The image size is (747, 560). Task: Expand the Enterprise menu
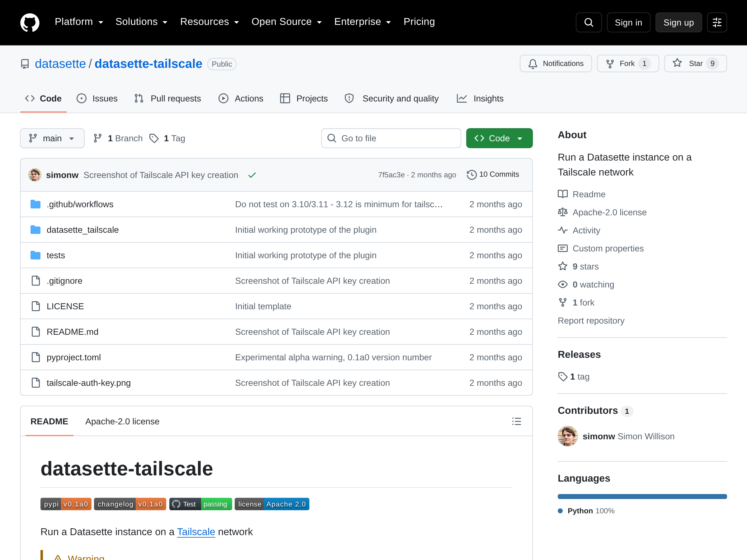pos(362,22)
